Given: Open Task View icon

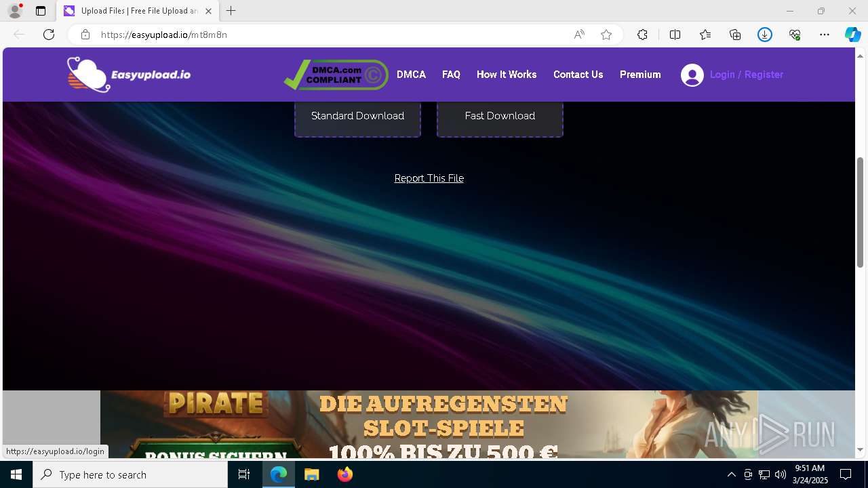Looking at the screenshot, I should pyautogui.click(x=244, y=474).
